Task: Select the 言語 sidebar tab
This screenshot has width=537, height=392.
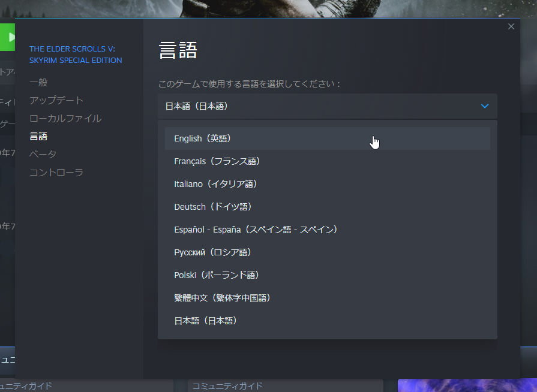Action: point(38,137)
